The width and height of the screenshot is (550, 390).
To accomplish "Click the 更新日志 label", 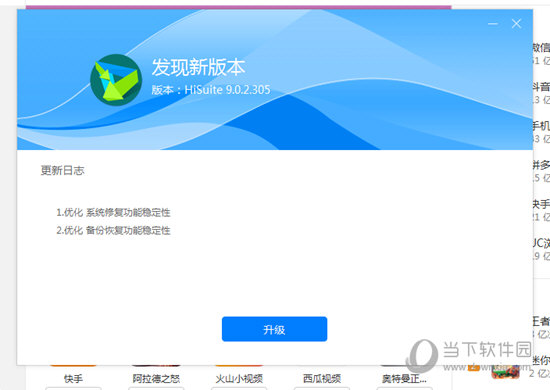I will pyautogui.click(x=62, y=170).
